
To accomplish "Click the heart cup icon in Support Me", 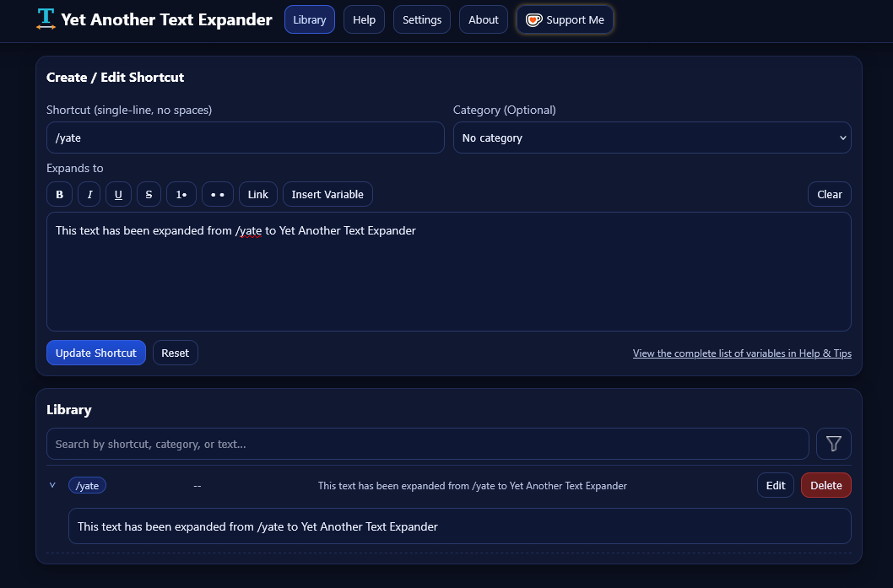I will tap(533, 20).
